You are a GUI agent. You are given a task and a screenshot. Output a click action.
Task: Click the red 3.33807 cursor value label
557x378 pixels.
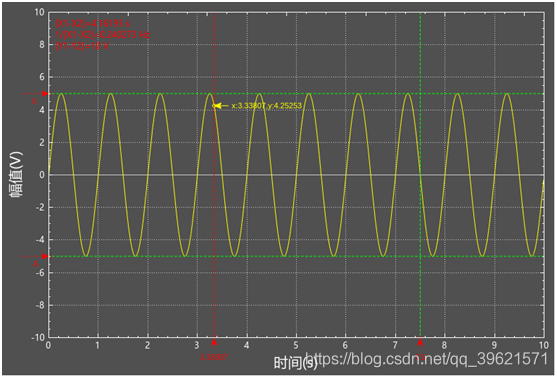[214, 357]
